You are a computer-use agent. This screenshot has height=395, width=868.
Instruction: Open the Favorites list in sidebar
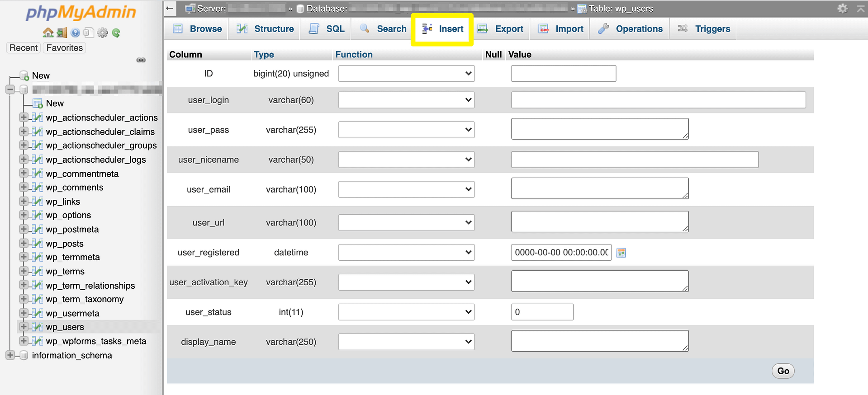[x=65, y=48]
